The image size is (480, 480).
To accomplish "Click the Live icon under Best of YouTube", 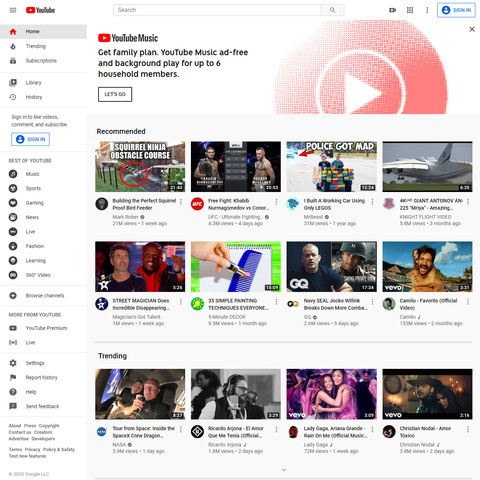I will 13,232.
